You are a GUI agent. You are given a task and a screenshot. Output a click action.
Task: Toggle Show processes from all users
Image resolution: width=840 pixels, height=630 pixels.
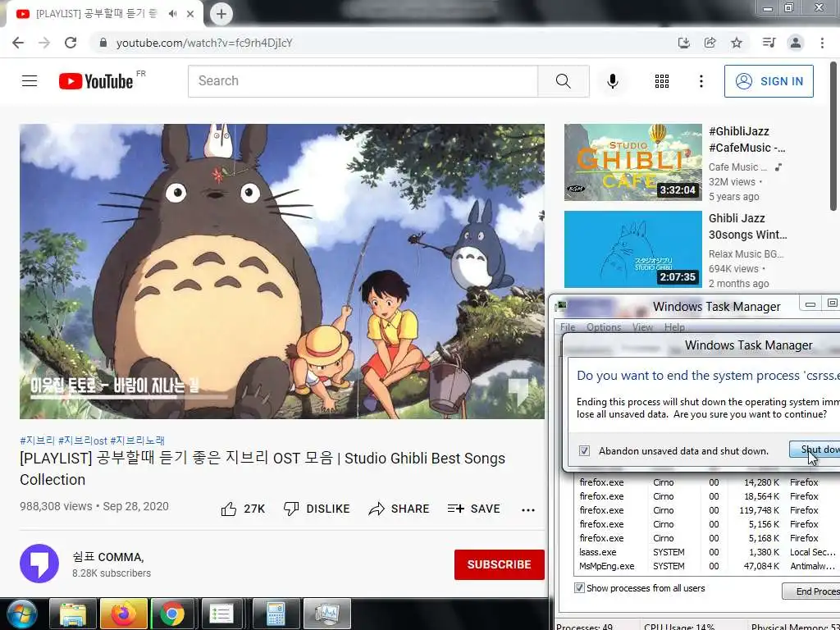580,587
